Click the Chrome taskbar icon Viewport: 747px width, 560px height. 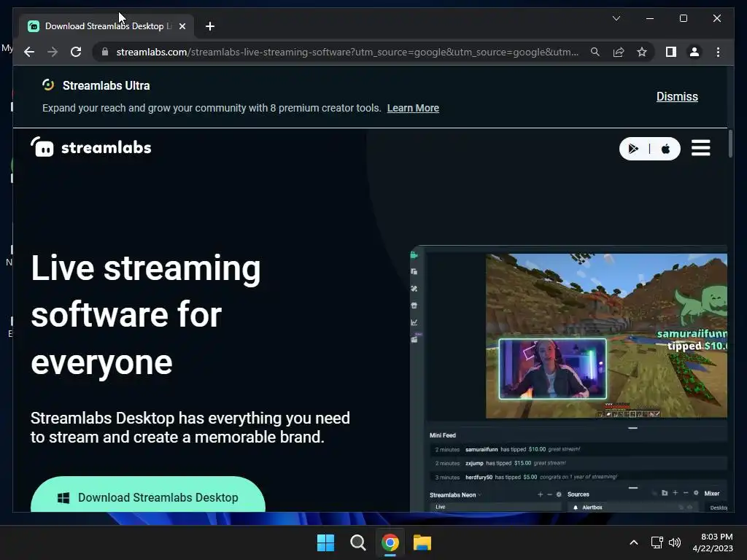tap(390, 542)
